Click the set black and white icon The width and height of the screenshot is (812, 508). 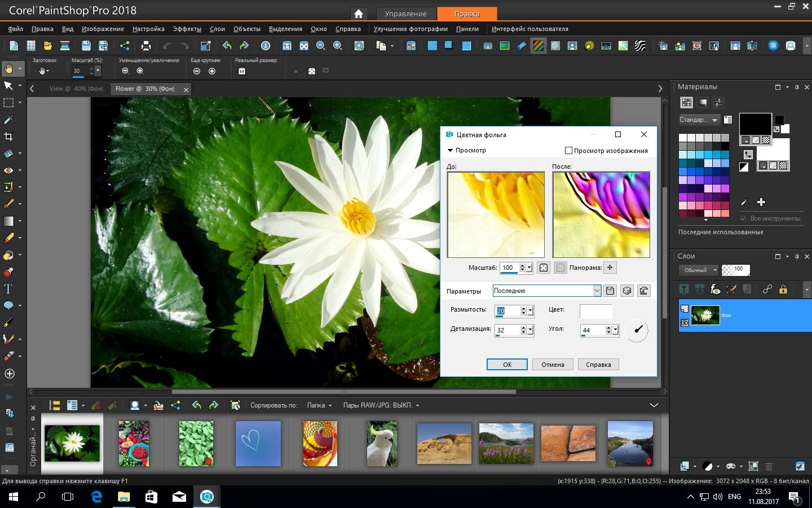744,167
